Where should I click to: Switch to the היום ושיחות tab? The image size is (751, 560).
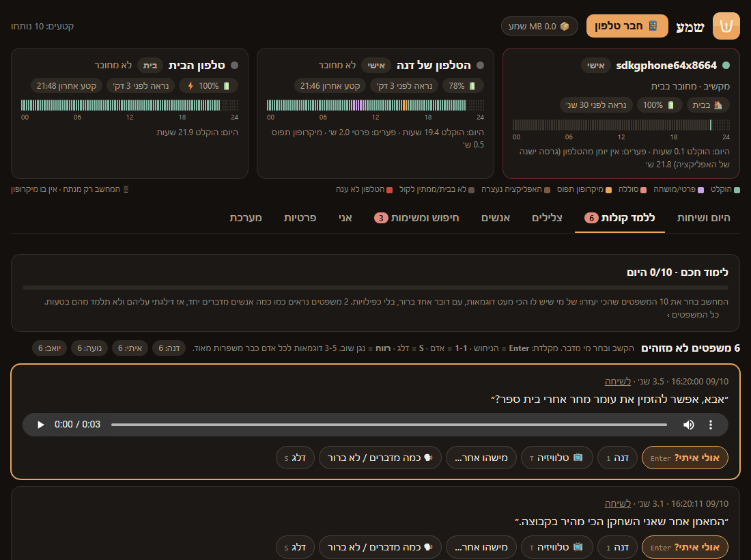[703, 218]
